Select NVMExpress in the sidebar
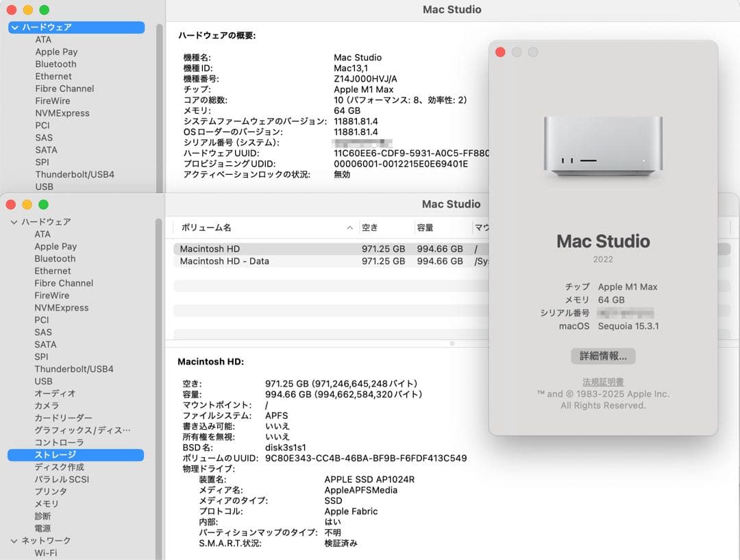 coord(63,307)
